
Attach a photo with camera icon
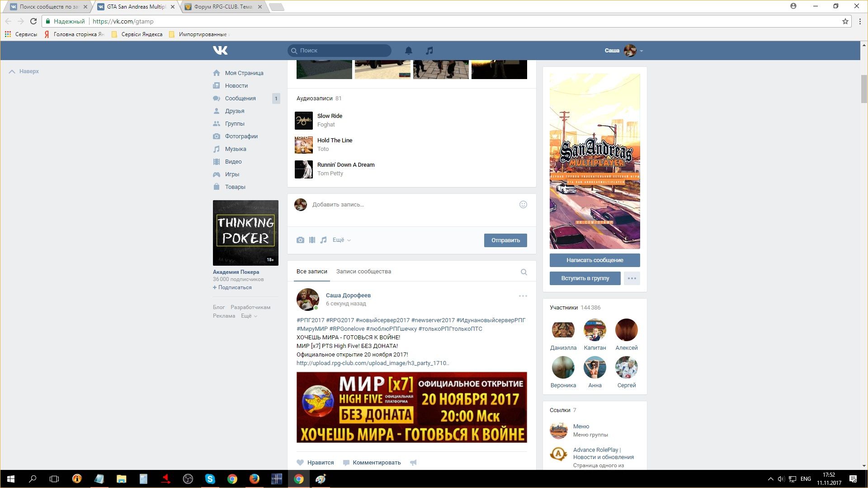pos(300,240)
